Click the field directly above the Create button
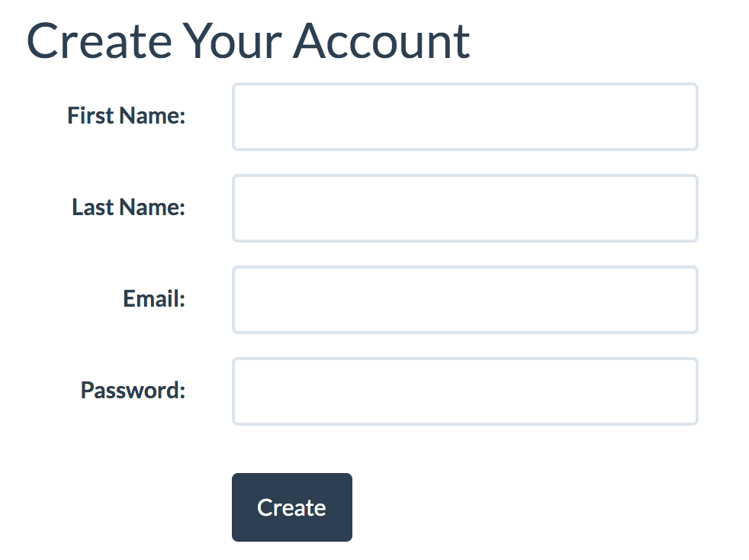 pos(465,391)
